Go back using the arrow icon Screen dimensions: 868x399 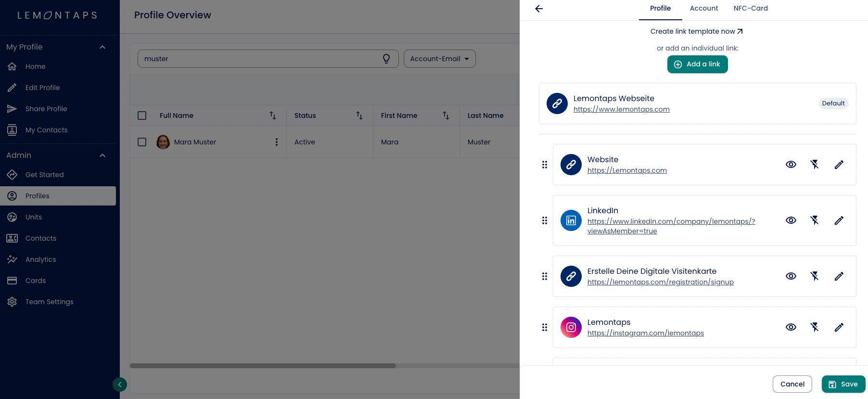click(539, 9)
